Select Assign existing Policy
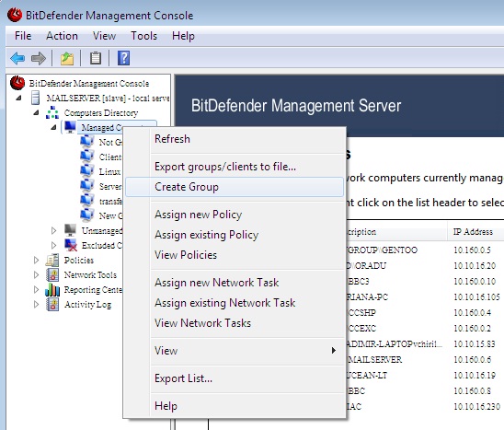 pyautogui.click(x=235, y=235)
